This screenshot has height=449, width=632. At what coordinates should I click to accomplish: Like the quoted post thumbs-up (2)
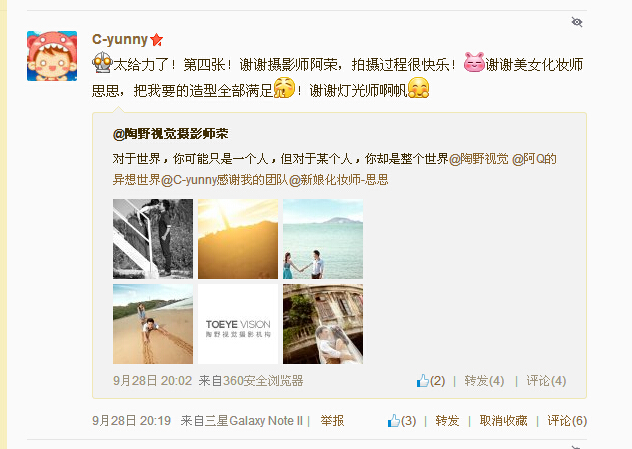pos(430,381)
